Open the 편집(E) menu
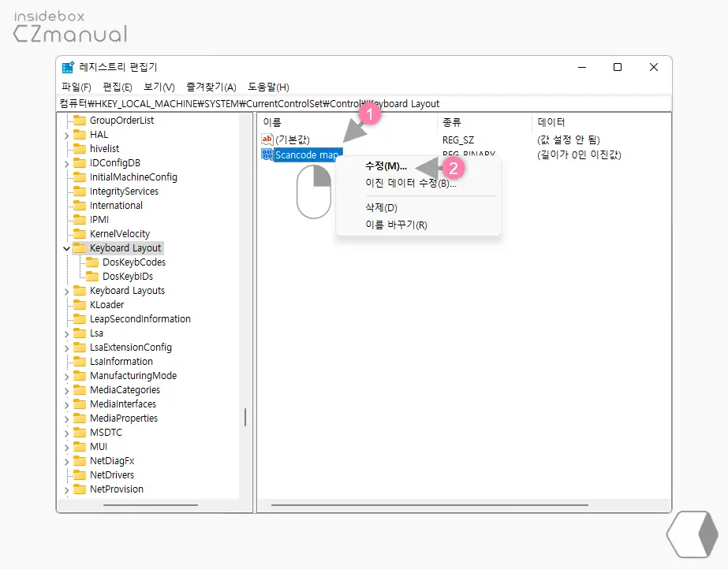This screenshot has width=728, height=569. pyautogui.click(x=116, y=87)
